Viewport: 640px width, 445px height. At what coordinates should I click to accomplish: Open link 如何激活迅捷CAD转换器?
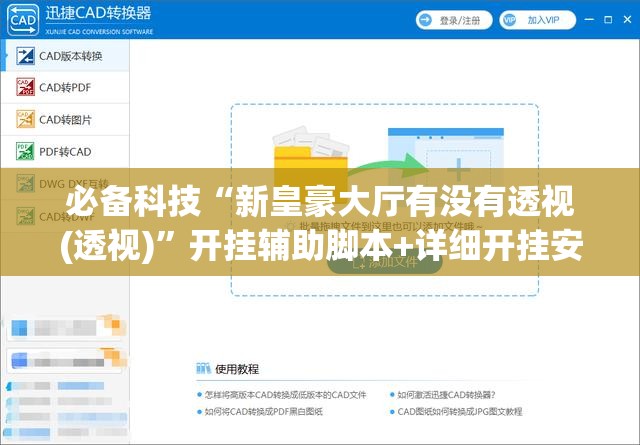(x=446, y=395)
